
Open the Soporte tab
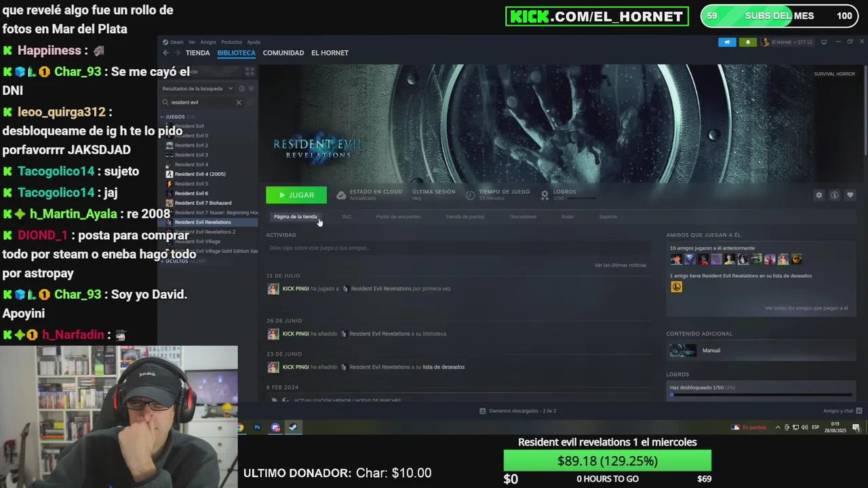pos(608,217)
